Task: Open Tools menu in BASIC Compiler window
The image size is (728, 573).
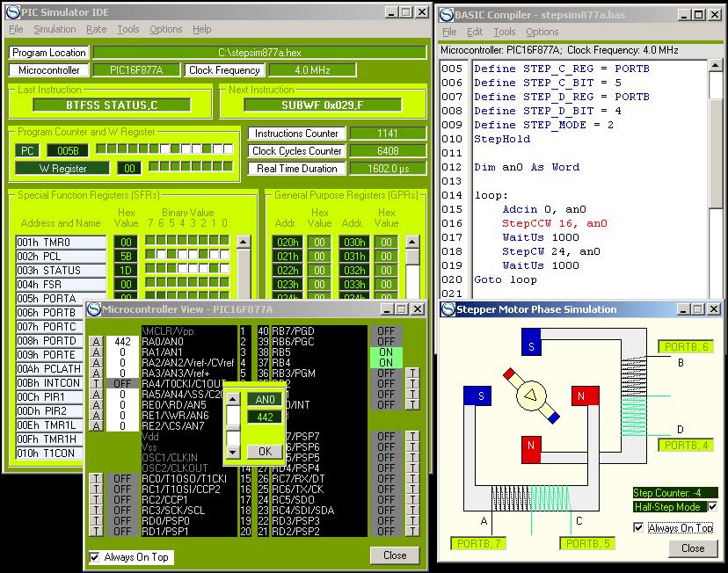Action: click(x=505, y=32)
